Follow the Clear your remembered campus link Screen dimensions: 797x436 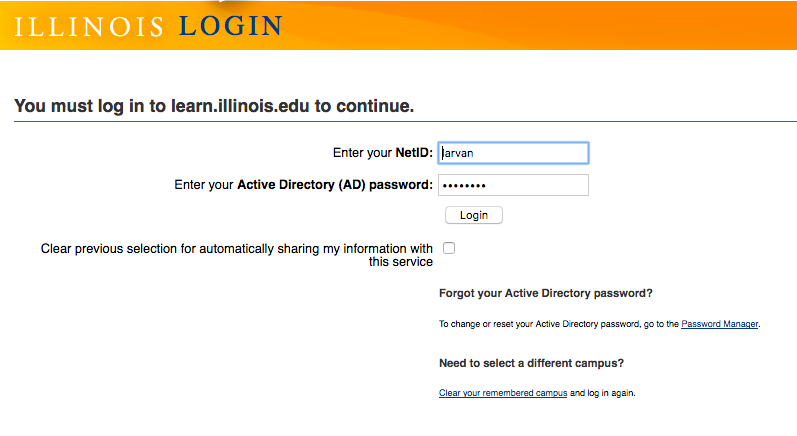pyautogui.click(x=503, y=393)
